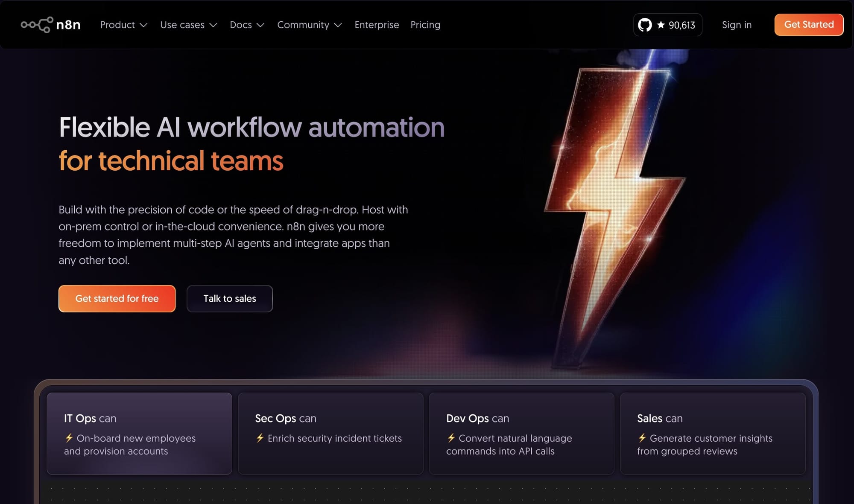
Task: Click the n8n logo icon
Action: (x=37, y=25)
